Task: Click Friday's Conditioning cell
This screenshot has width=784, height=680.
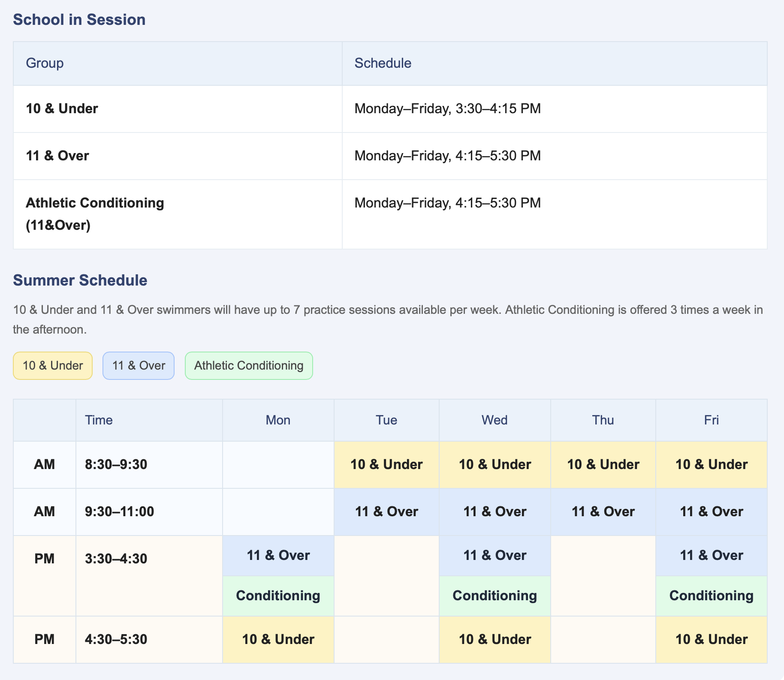Action: (x=712, y=596)
